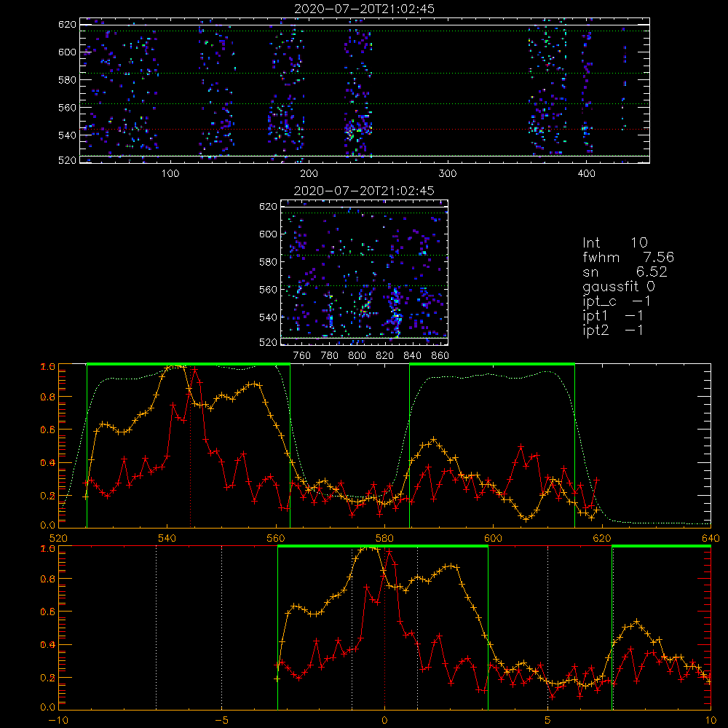Click the '300' x-axis label of top image
The image size is (728, 728).
pyautogui.click(x=448, y=174)
